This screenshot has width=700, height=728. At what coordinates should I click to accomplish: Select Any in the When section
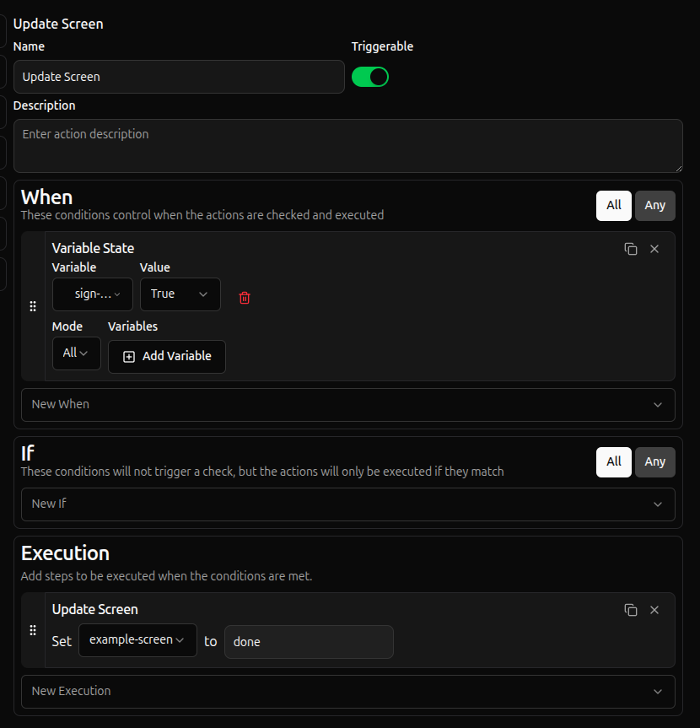655,206
